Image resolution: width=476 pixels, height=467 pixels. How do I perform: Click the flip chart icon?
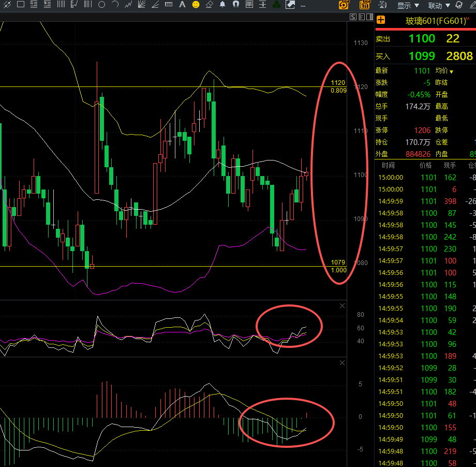(382, 5)
